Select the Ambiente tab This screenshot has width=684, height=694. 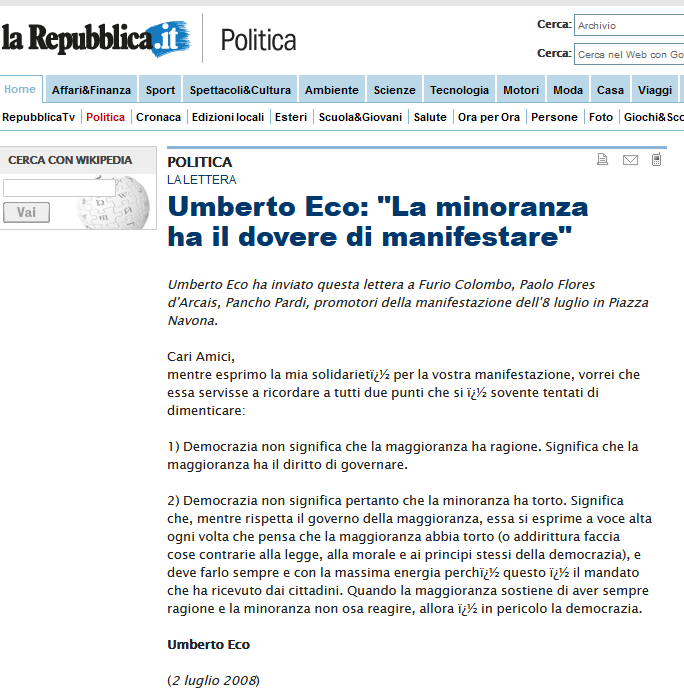(x=332, y=90)
